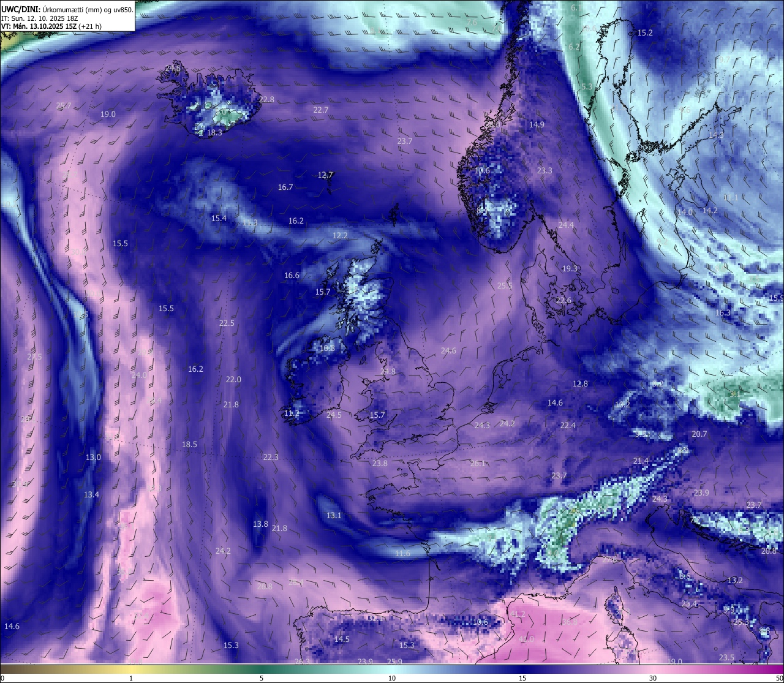Click the 'UWC/DINI: Úrkomumætti (mm) og uv850.' title
This screenshot has height=683, width=784.
67,9
